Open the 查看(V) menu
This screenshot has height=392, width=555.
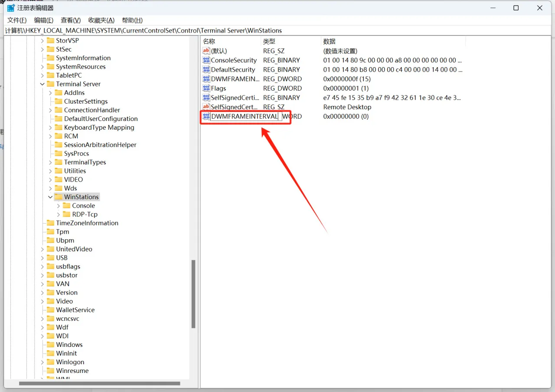(71, 20)
